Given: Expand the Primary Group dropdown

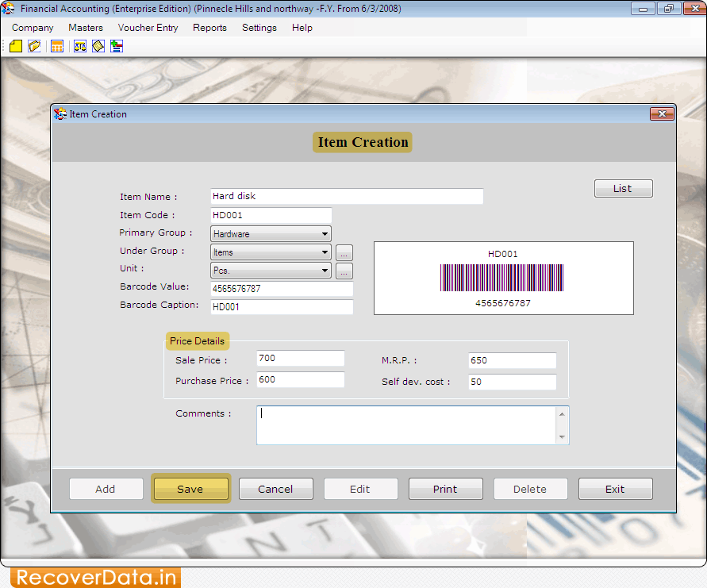Looking at the screenshot, I should click(x=325, y=234).
